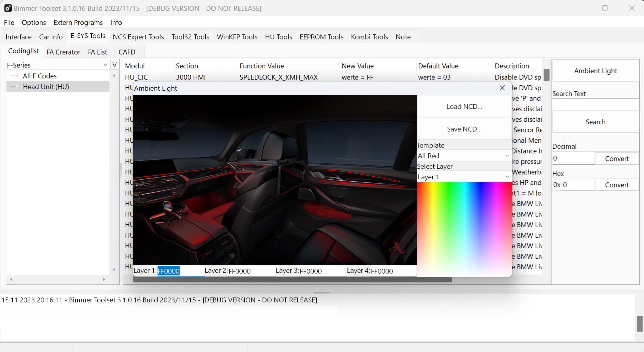644x352 pixels.
Task: Open the Kombi Tools tab
Action: 369,37
